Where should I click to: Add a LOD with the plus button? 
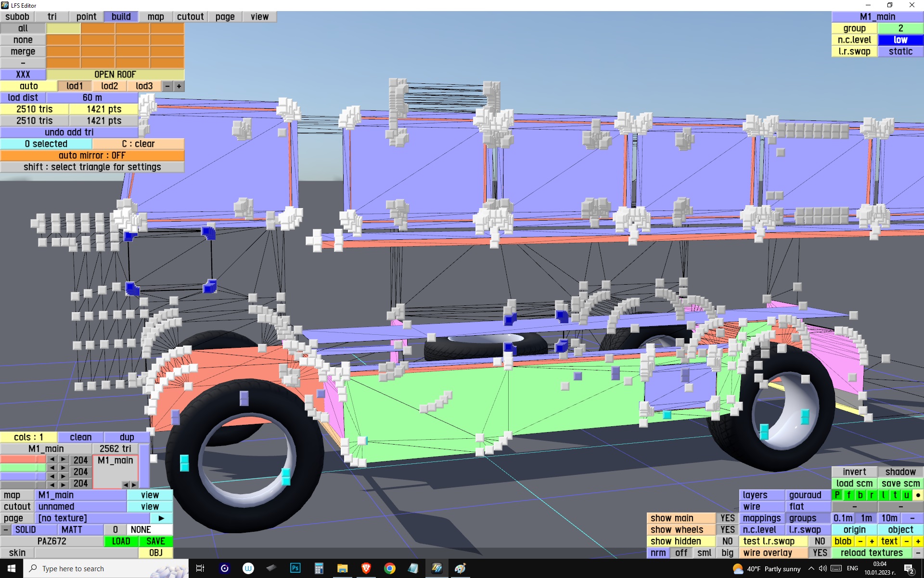[x=179, y=86]
